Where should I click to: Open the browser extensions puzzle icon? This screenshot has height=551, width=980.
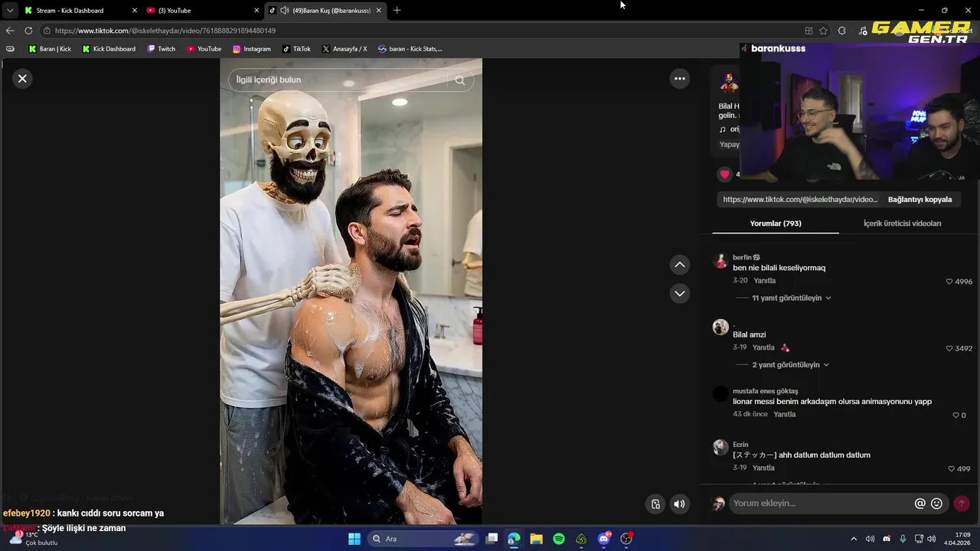point(842,31)
